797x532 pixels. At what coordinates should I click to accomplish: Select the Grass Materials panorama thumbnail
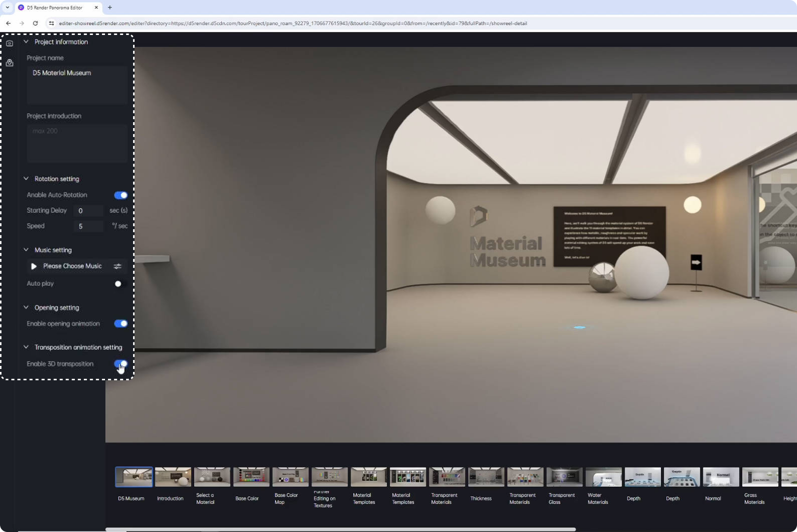(x=759, y=477)
